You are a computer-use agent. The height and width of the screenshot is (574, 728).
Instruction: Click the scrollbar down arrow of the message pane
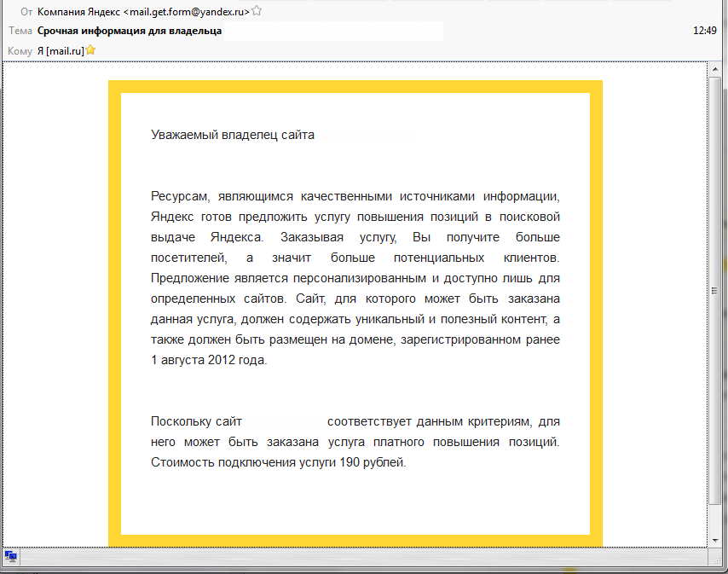click(x=714, y=541)
